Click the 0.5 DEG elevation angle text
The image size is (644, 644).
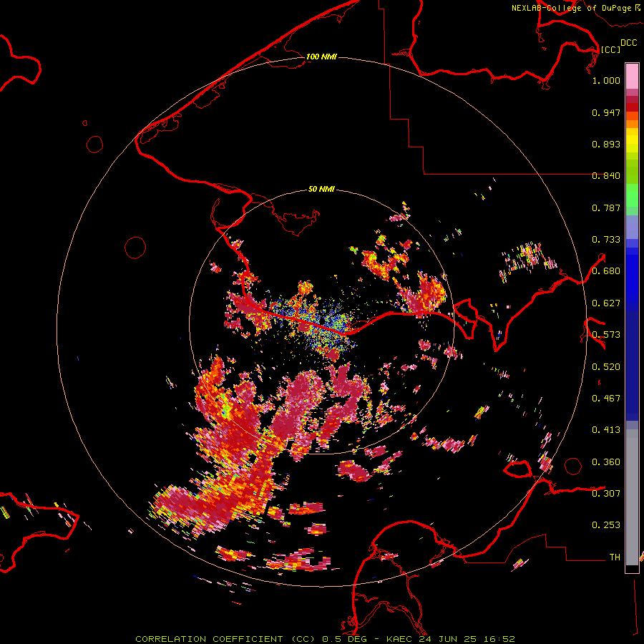tap(346, 639)
